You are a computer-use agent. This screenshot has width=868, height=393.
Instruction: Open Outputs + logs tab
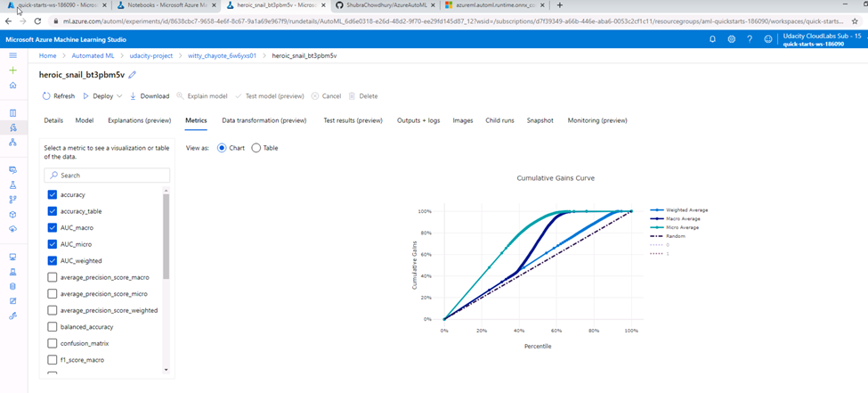[x=418, y=120]
